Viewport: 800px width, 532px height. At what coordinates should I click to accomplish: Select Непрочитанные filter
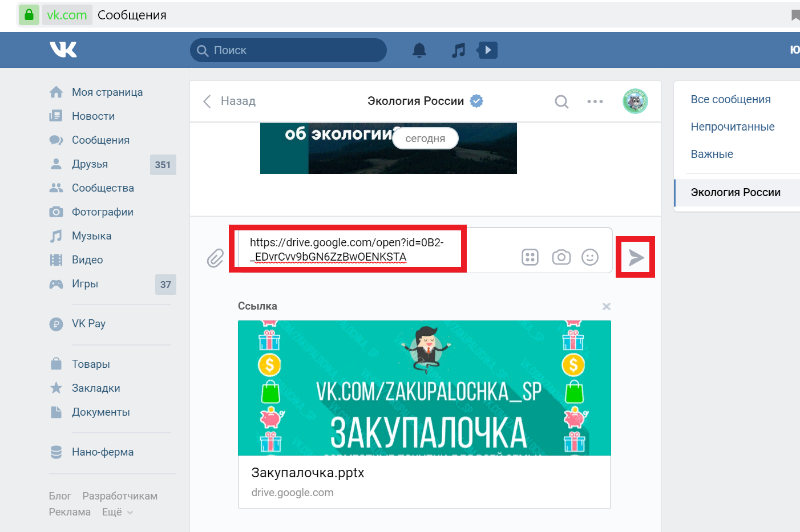pos(733,127)
